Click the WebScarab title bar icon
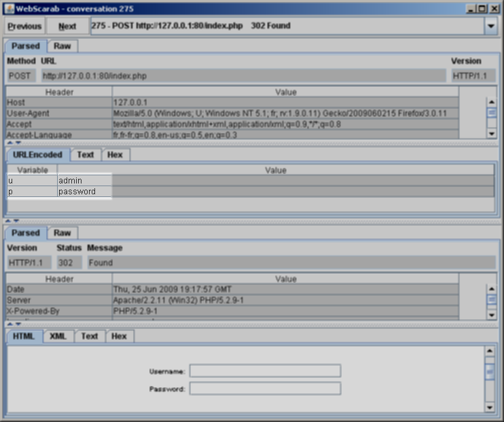Image resolution: width=504 pixels, height=422 pixels. point(7,8)
